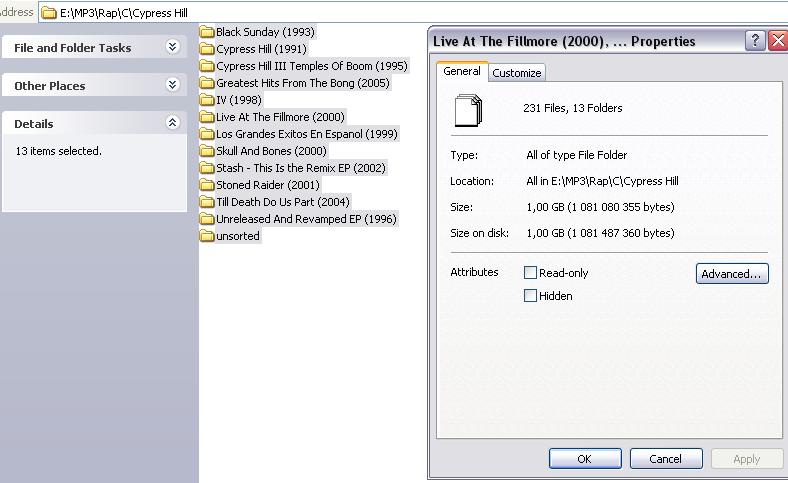Expand the Other Places panel
Image resolution: width=788 pixels, height=483 pixels.
tap(172, 84)
